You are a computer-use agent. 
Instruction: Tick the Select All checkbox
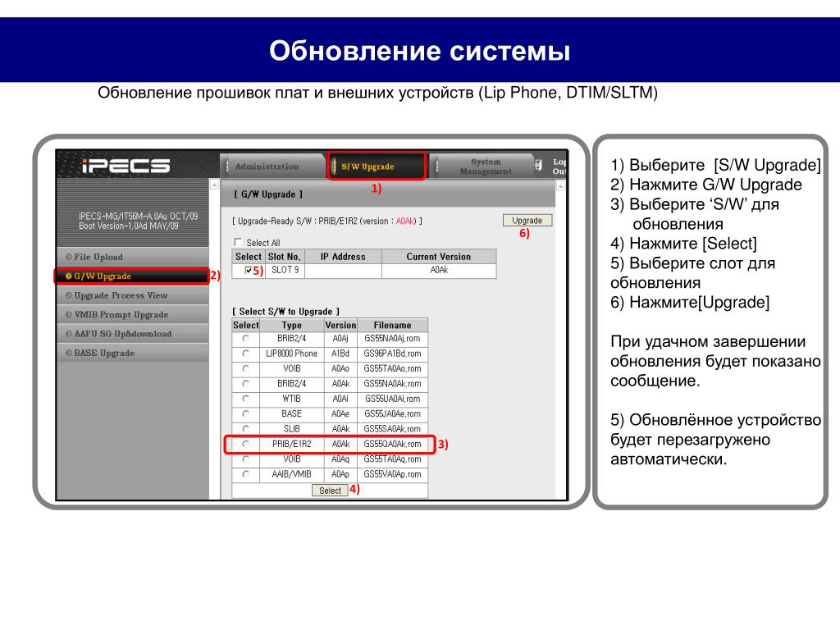click(x=238, y=242)
